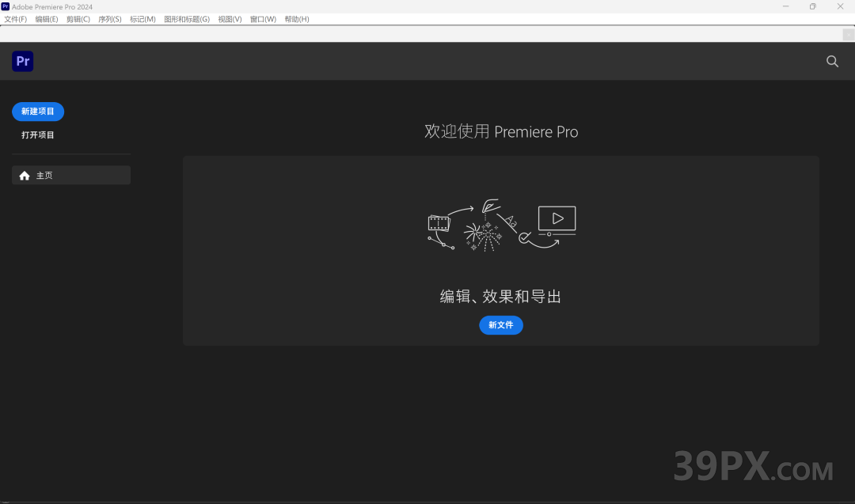Click the Pr app icon in title bar

point(6,6)
